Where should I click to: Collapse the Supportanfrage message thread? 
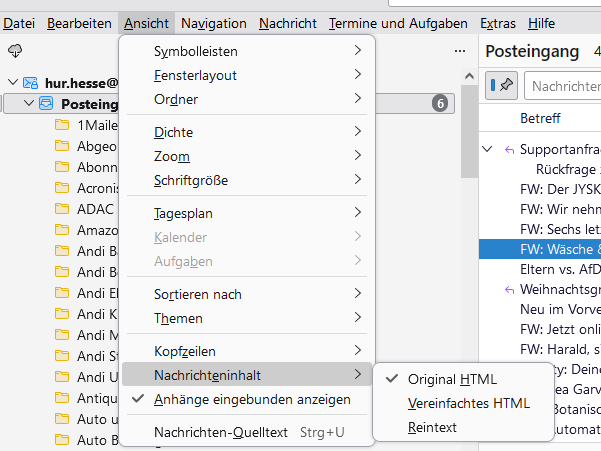[x=488, y=150]
